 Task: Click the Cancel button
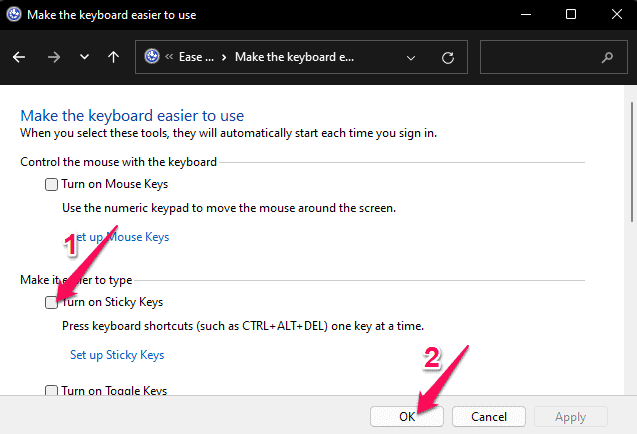pos(489,415)
